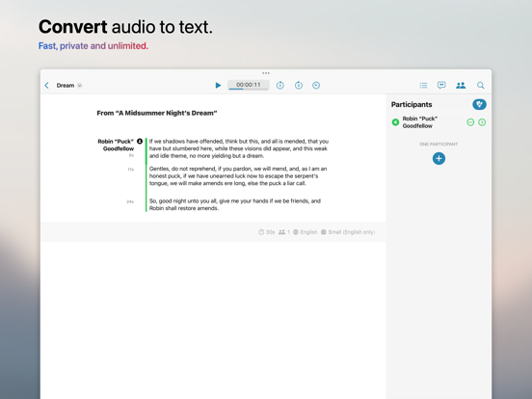The width and height of the screenshot is (532, 399).
Task: Open the speech bubble comments icon
Action: tap(441, 85)
